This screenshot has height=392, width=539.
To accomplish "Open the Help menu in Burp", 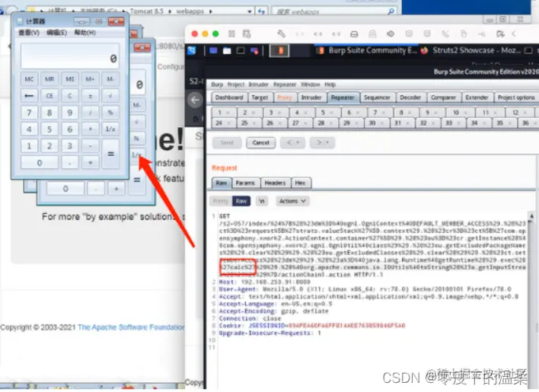I will (x=330, y=84).
